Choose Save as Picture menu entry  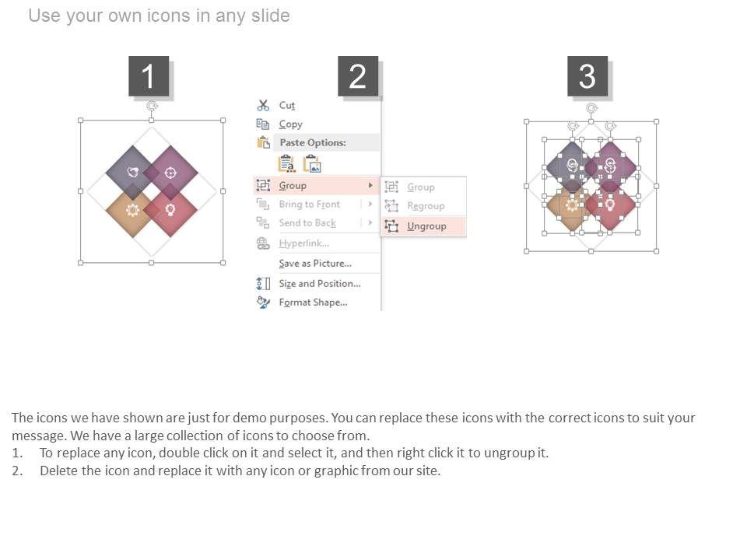pyautogui.click(x=315, y=263)
